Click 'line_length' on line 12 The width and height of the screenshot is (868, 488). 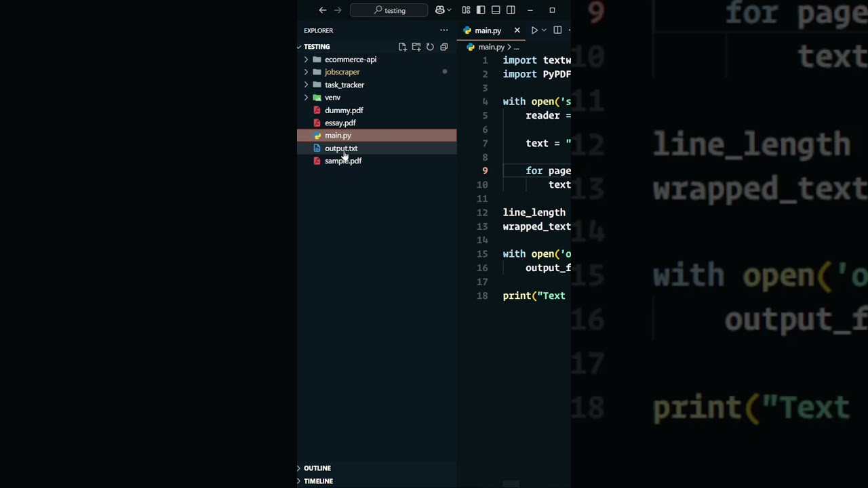(534, 212)
